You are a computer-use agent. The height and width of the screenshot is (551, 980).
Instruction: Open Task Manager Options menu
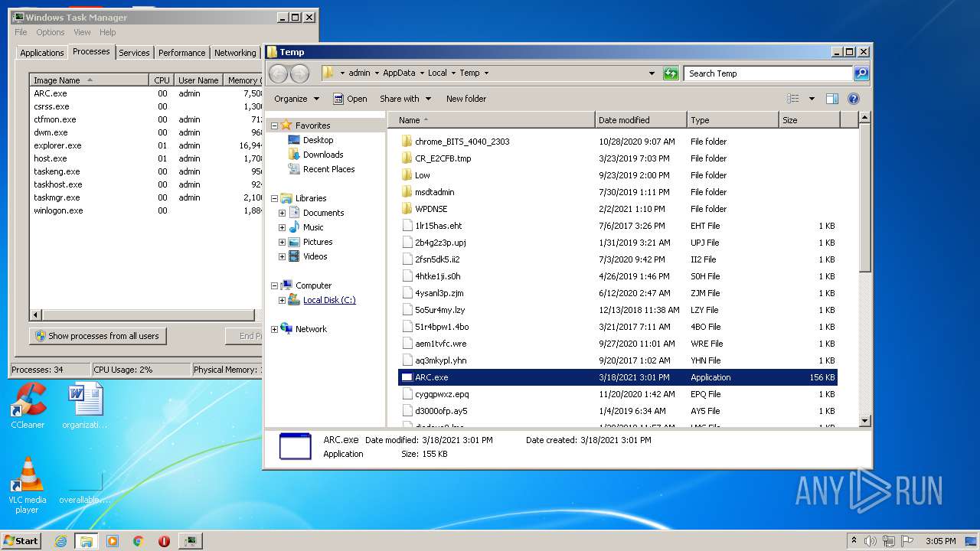point(51,32)
